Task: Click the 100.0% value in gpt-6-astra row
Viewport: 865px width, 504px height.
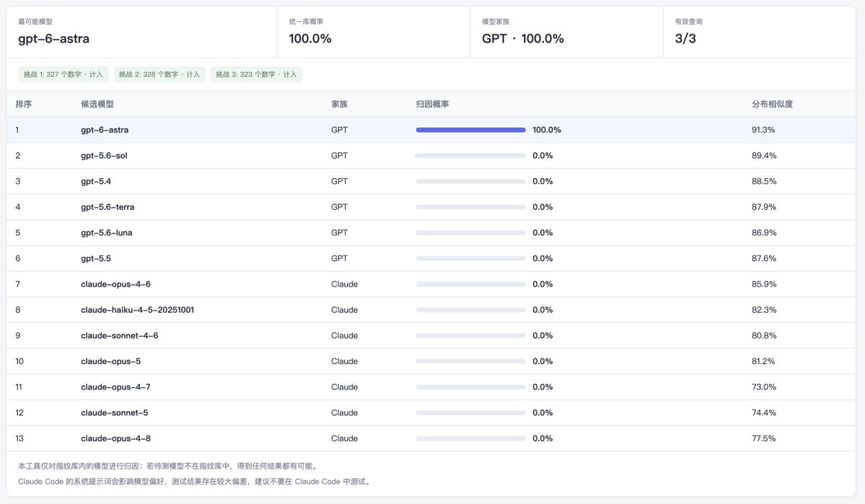Action: 547,130
